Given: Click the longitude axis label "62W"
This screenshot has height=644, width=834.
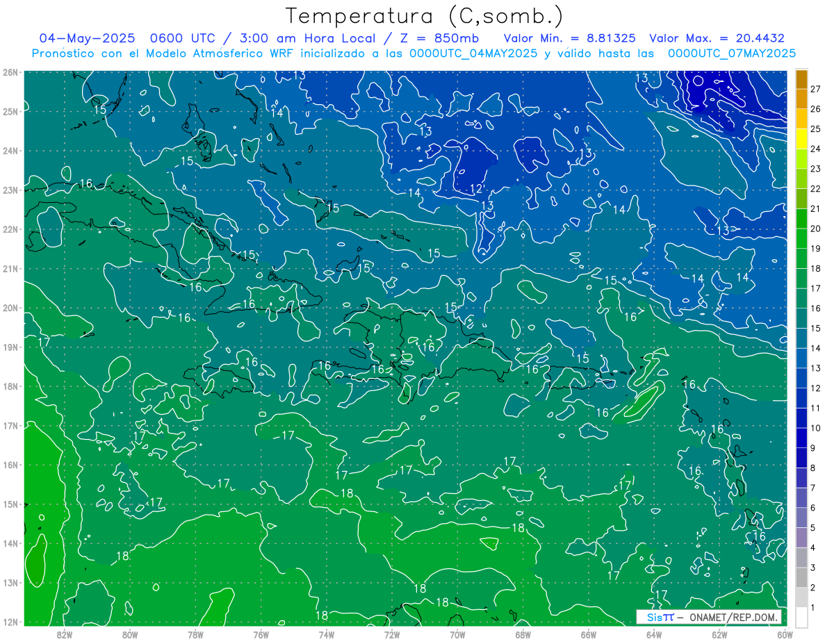Looking at the screenshot, I should pyautogui.click(x=719, y=634).
